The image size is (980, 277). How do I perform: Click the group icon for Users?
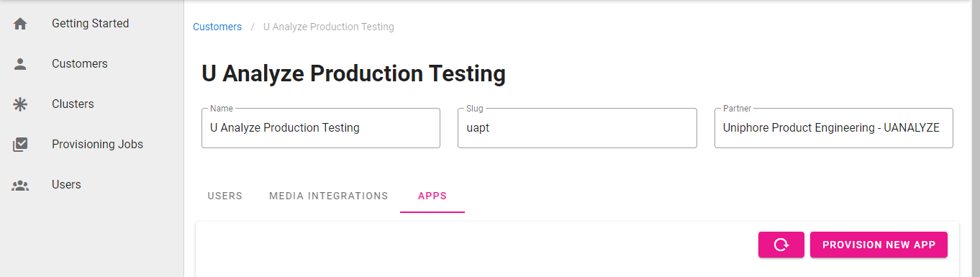click(20, 185)
